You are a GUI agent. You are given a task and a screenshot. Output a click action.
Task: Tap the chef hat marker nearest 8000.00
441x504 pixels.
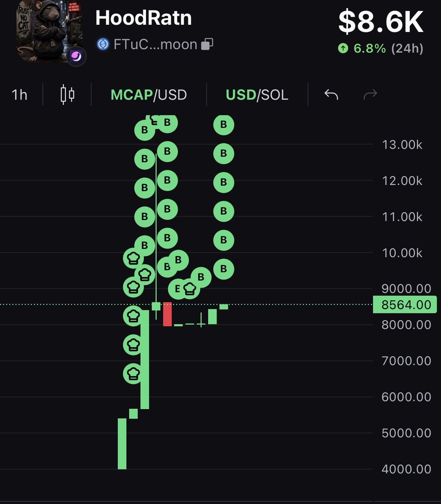pos(133,315)
